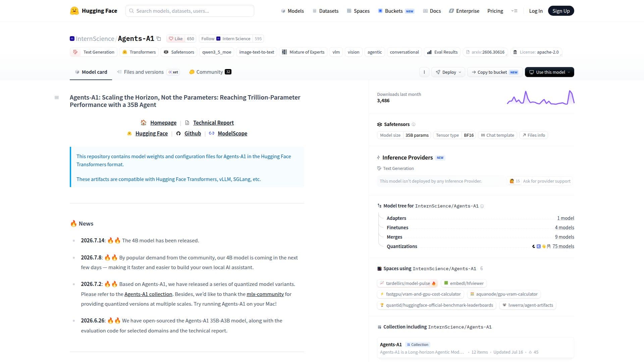Viewport: 644px width, 362px height.
Task: Open the Chat template button
Action: click(x=497, y=135)
